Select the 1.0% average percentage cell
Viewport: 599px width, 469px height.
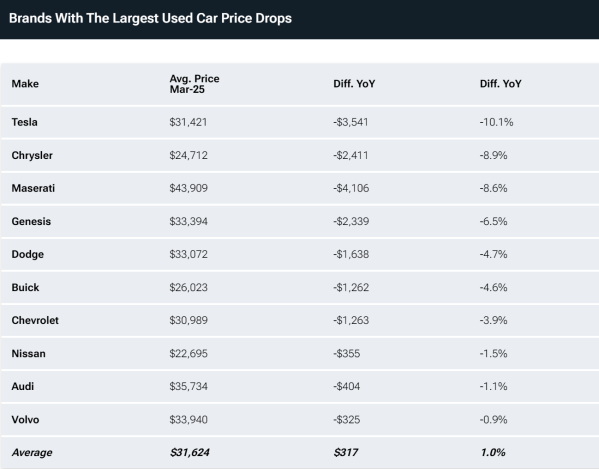[493, 453]
